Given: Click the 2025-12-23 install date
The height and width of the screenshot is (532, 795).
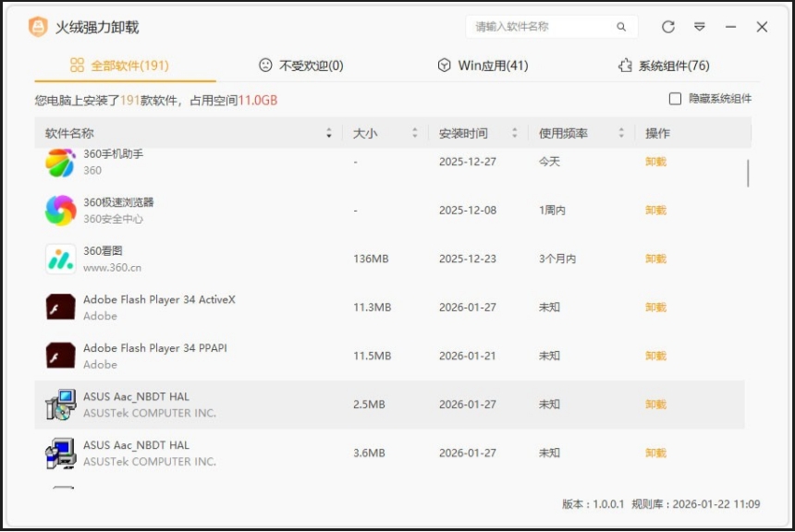Looking at the screenshot, I should 468,259.
